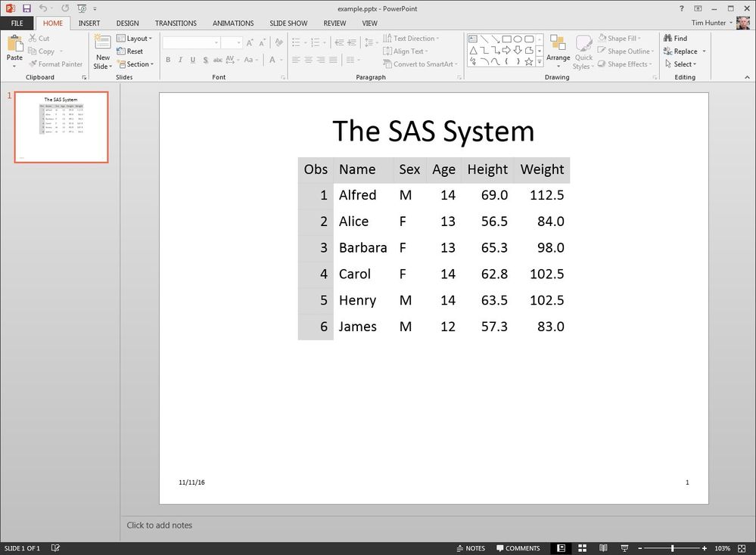Click the Save icon in quick access toolbar

26,8
